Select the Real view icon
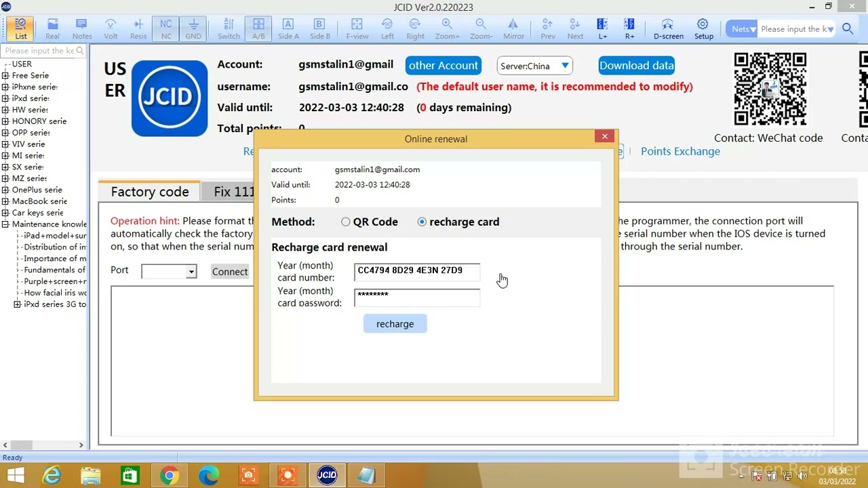 point(52,29)
